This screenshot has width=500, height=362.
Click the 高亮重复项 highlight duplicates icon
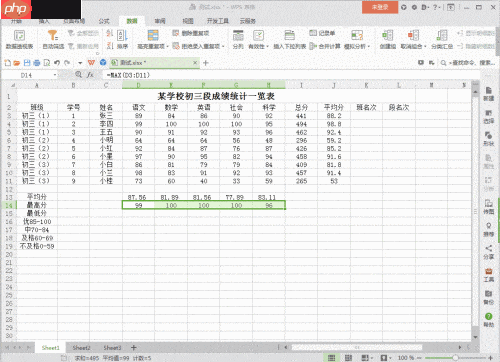tap(153, 35)
